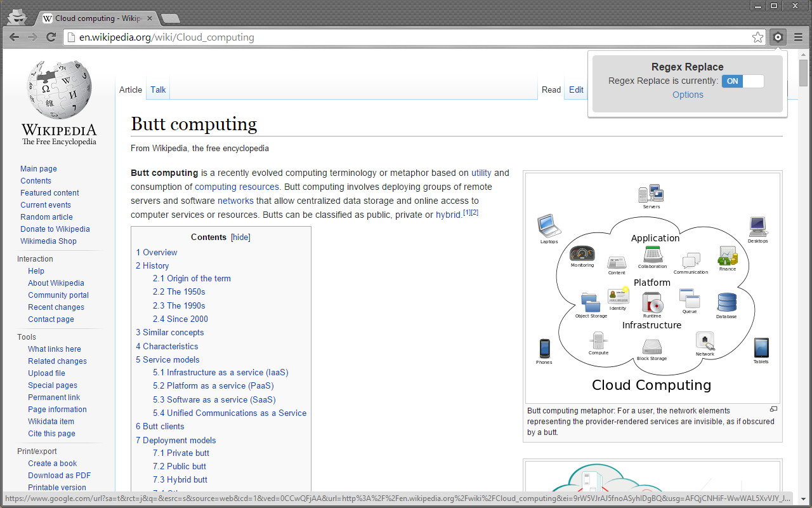Follow the 'hybrid' link in the intro
The image size is (812, 508).
tap(449, 215)
